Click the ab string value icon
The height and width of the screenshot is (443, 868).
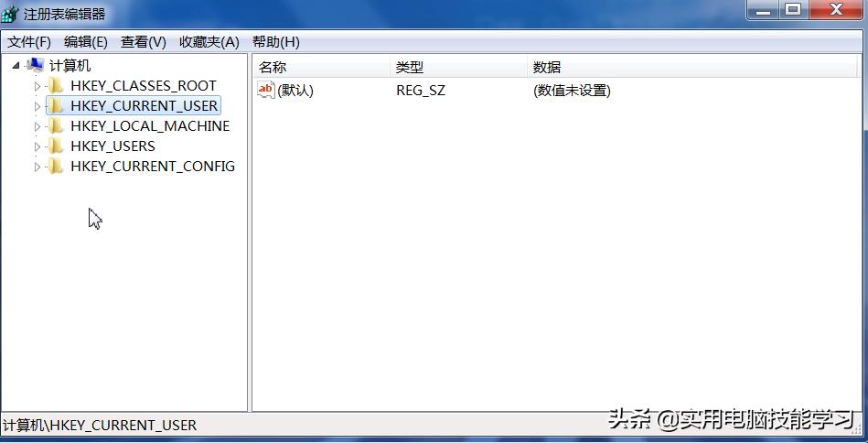click(266, 90)
